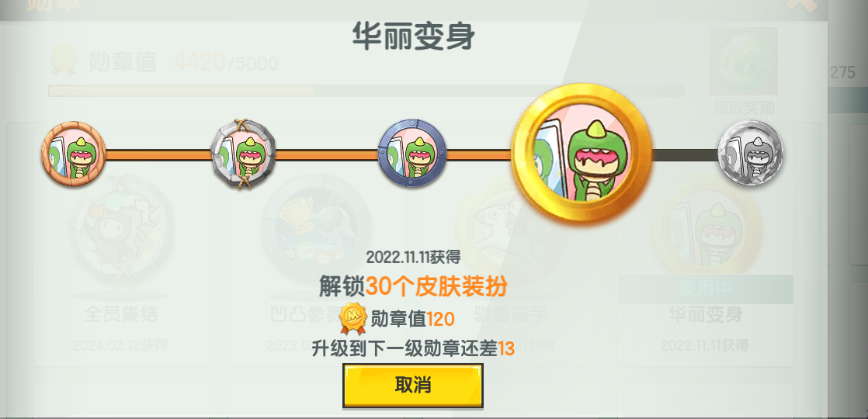Screen dimensions: 868x419
Task: Select the blue steel-frame dinosaur medal
Action: (411, 154)
